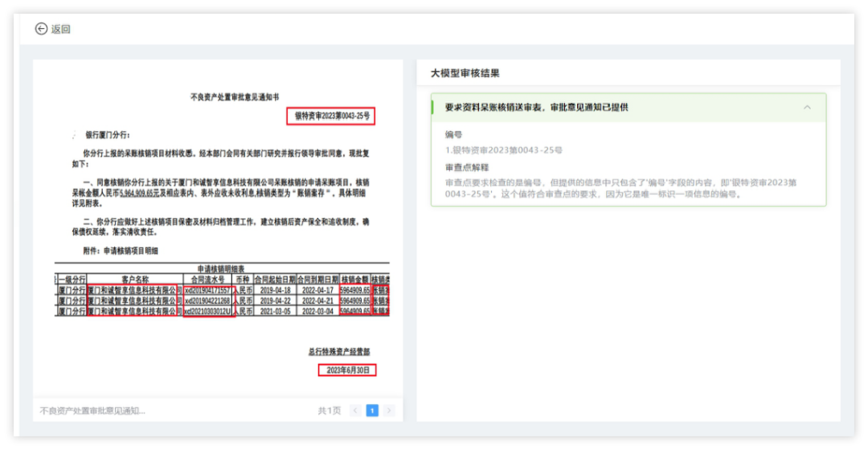Select contract number xd201904171557 in table

pyautogui.click(x=209, y=289)
